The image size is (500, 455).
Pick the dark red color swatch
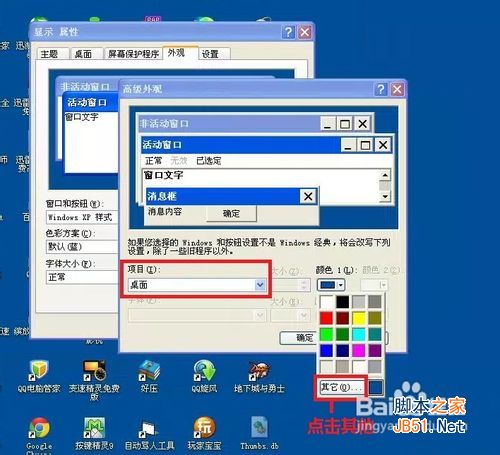[x=343, y=318]
